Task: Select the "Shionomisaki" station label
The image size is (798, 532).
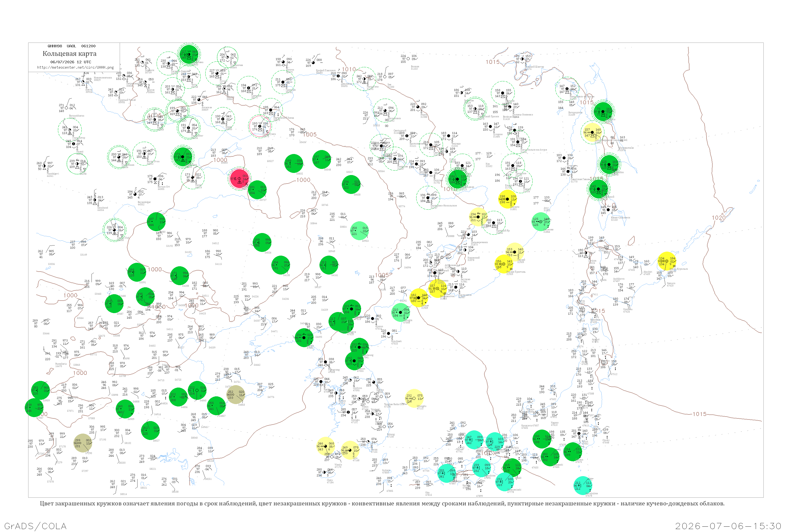Action: click(x=514, y=490)
